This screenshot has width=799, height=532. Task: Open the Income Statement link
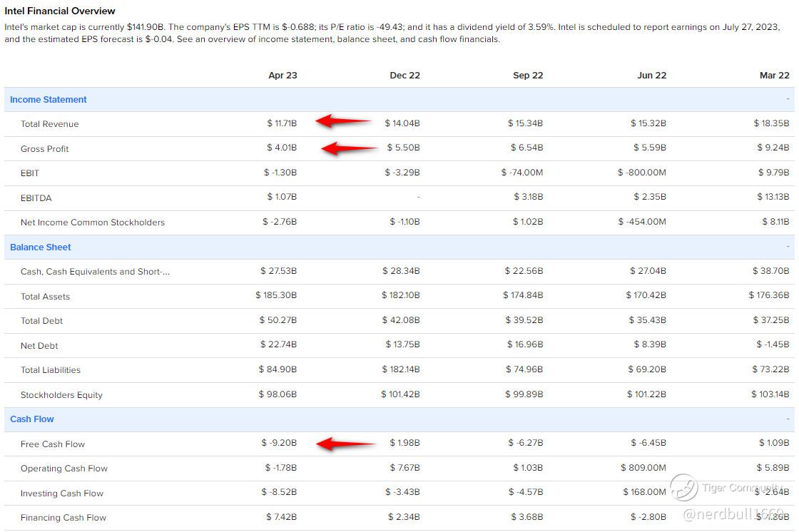coord(49,99)
